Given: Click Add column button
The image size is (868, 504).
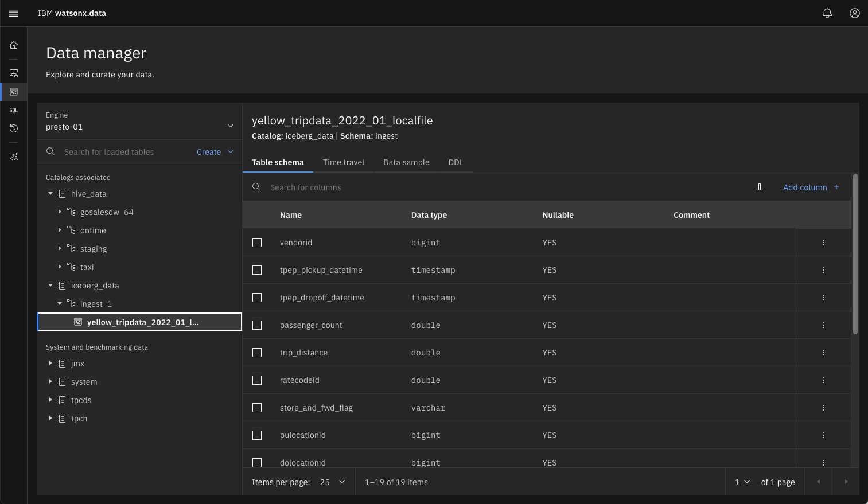Looking at the screenshot, I should 811,187.
